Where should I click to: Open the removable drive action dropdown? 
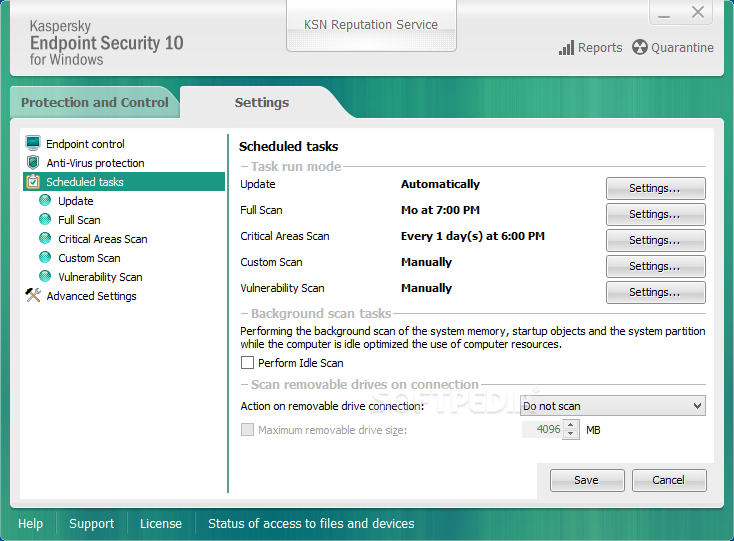613,406
